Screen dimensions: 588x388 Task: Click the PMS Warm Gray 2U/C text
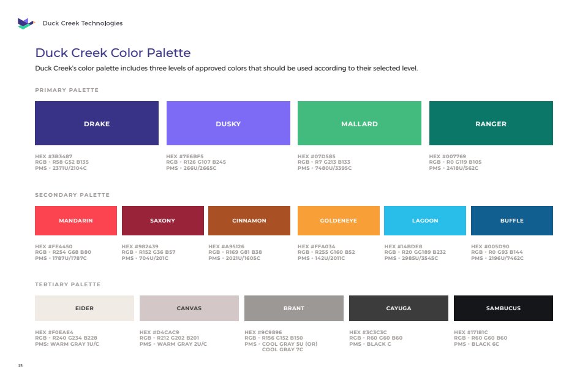click(x=173, y=344)
